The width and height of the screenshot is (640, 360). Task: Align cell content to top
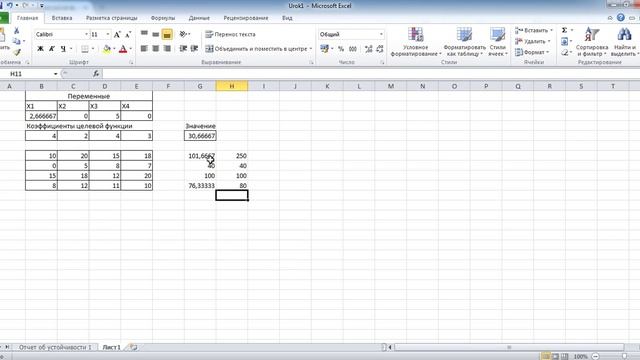144,34
